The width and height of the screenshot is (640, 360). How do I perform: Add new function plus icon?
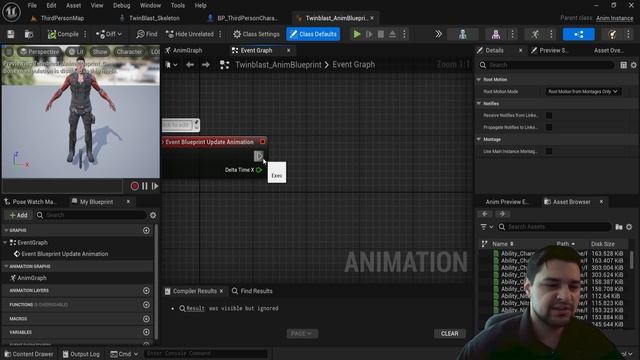coord(146,305)
